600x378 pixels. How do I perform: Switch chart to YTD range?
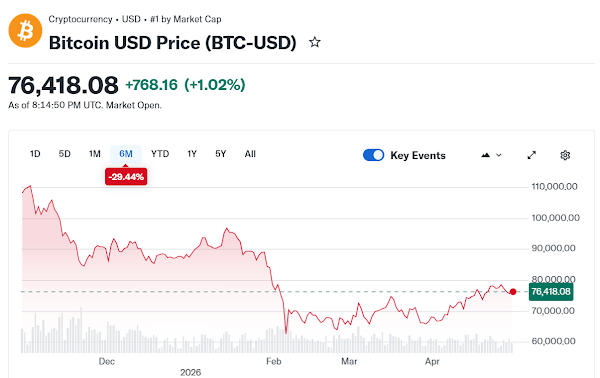point(160,154)
